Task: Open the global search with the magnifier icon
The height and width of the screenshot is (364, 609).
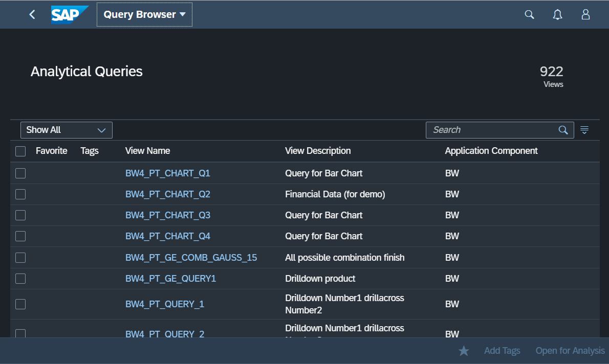Action: [529, 14]
